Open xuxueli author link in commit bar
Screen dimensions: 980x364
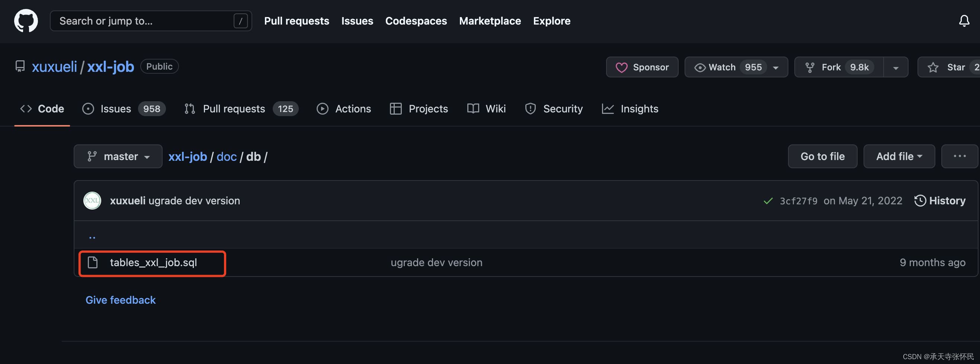click(128, 201)
